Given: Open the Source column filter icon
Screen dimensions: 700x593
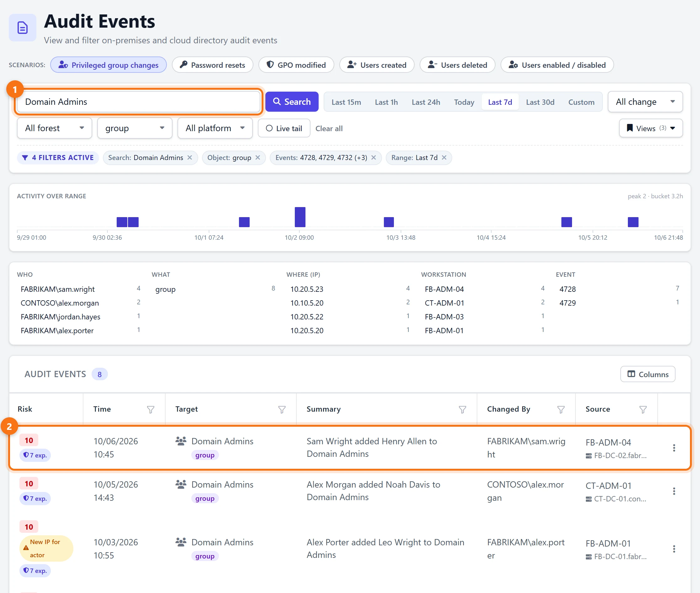Looking at the screenshot, I should click(643, 409).
